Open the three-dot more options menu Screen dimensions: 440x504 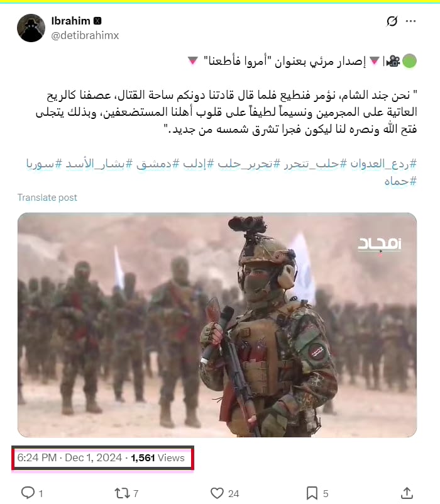[x=410, y=21]
